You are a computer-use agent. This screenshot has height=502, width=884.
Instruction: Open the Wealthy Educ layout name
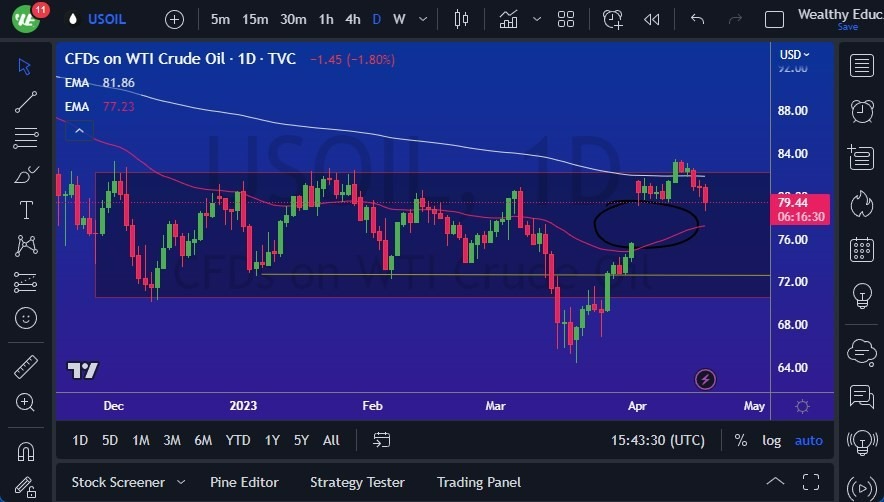840,14
